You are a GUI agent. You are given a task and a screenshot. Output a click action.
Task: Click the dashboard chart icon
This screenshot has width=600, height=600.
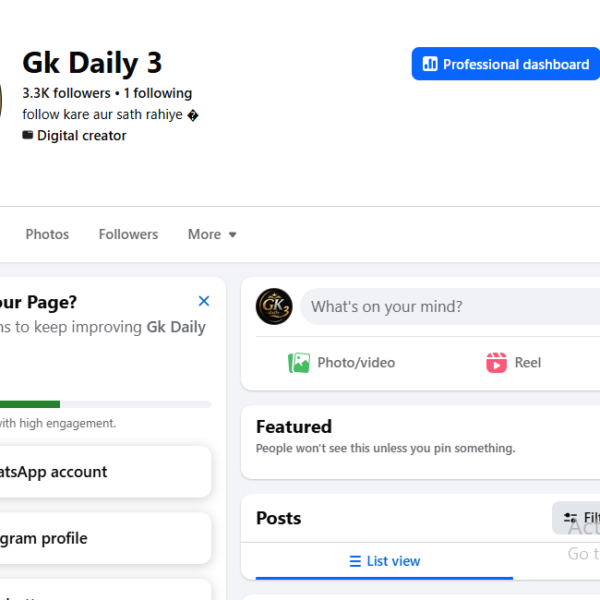tap(430, 64)
